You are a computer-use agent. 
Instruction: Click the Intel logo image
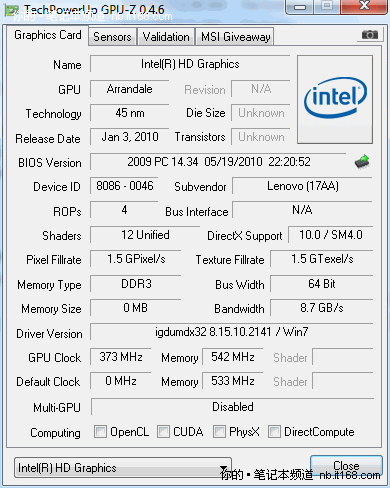pyautogui.click(x=335, y=99)
